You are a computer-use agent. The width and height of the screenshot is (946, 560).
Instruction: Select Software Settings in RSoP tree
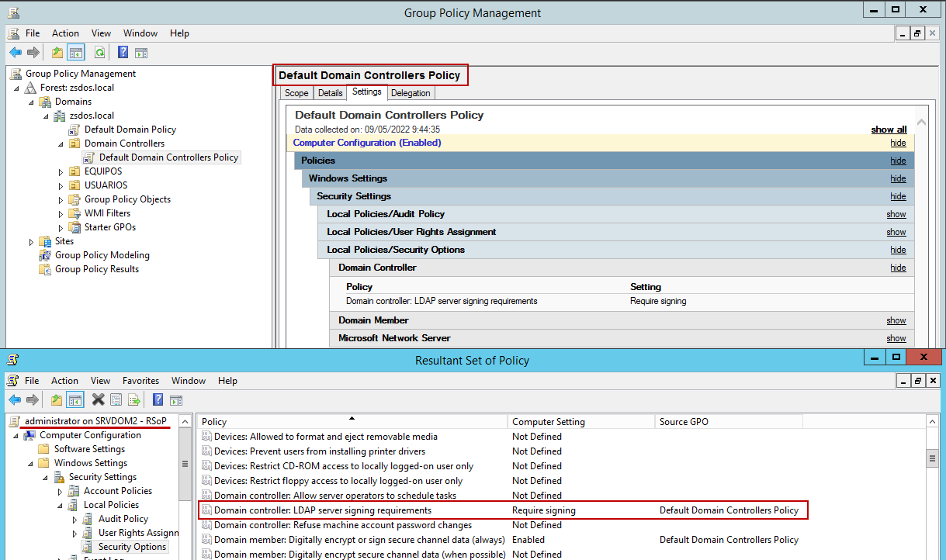[x=89, y=449]
